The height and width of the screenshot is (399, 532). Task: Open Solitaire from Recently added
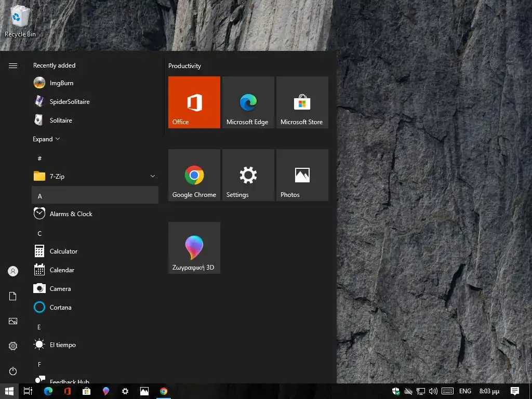[95, 120]
